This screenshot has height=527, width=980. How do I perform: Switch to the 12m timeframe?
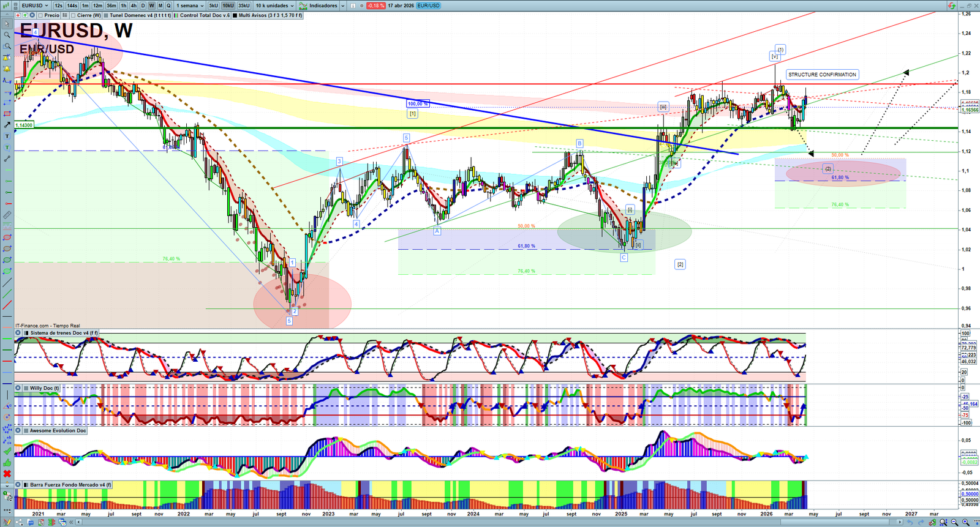[97, 6]
